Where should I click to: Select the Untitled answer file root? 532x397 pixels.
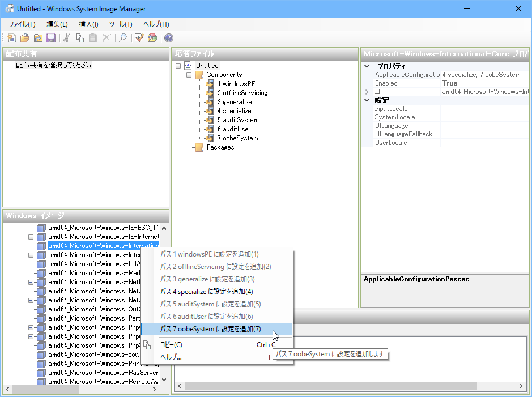[x=207, y=66]
